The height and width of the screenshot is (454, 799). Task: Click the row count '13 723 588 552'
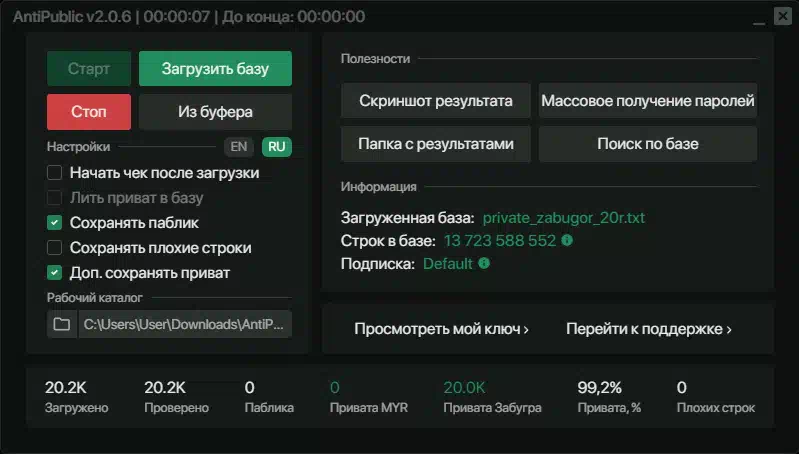coord(500,241)
